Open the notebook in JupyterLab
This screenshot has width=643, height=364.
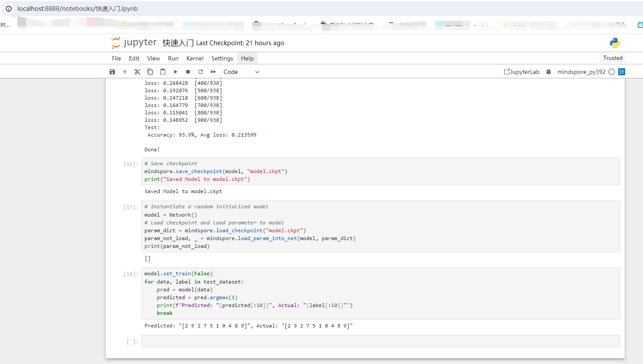pyautogui.click(x=522, y=71)
